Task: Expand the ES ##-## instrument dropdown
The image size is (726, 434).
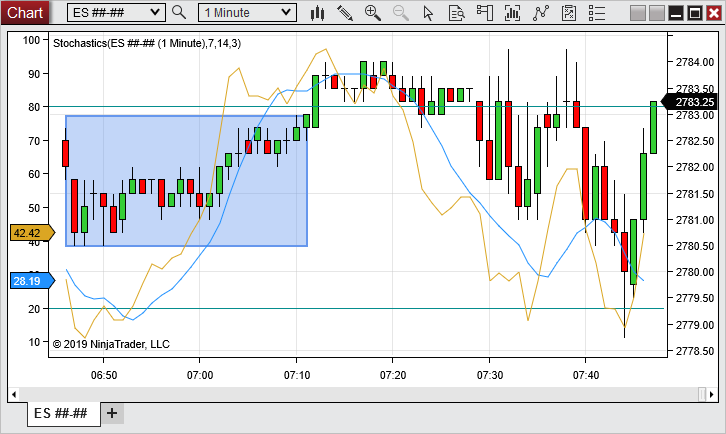Action: [154, 13]
